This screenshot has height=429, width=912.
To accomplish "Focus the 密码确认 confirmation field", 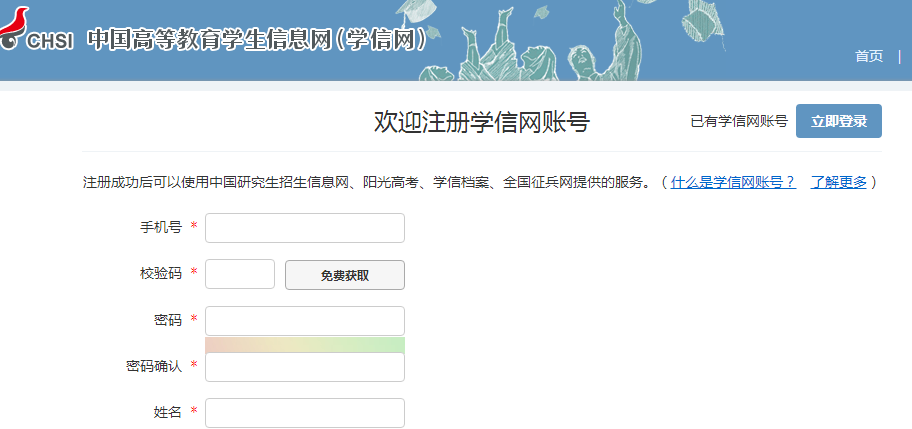I will click(304, 367).
